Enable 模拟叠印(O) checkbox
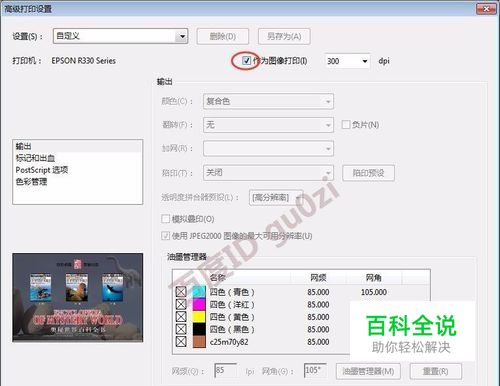 pyautogui.click(x=165, y=219)
